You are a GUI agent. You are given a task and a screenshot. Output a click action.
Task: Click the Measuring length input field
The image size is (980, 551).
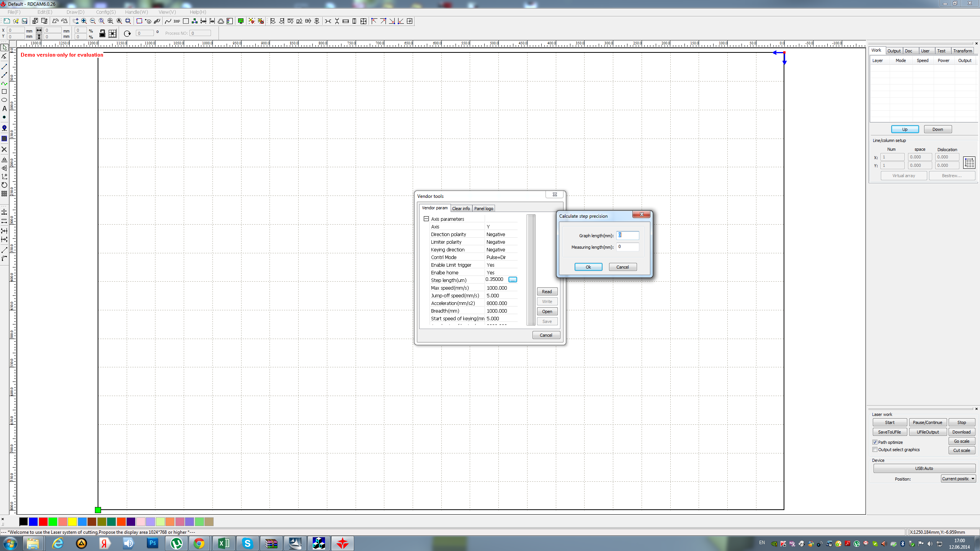pyautogui.click(x=627, y=247)
